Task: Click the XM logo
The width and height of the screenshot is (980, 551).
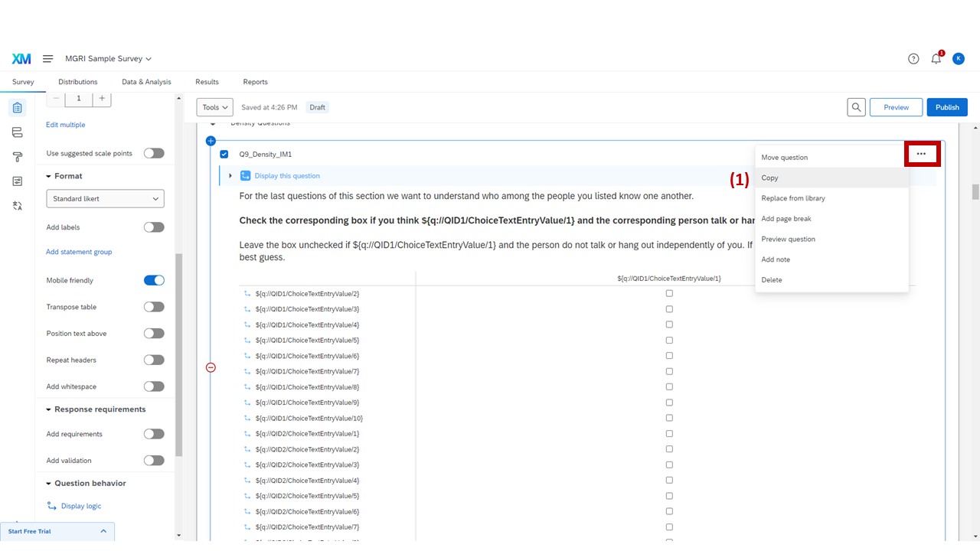Action: pos(21,58)
